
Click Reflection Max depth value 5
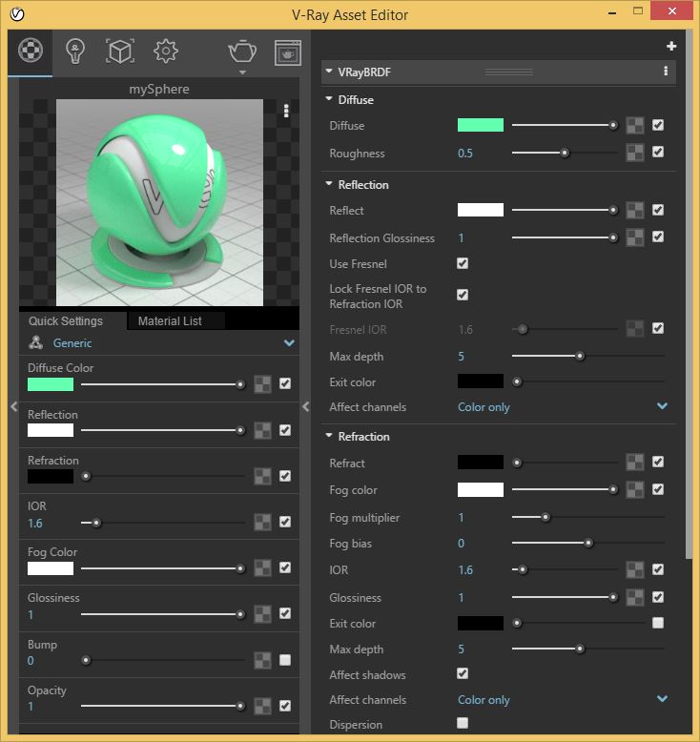coord(461,357)
